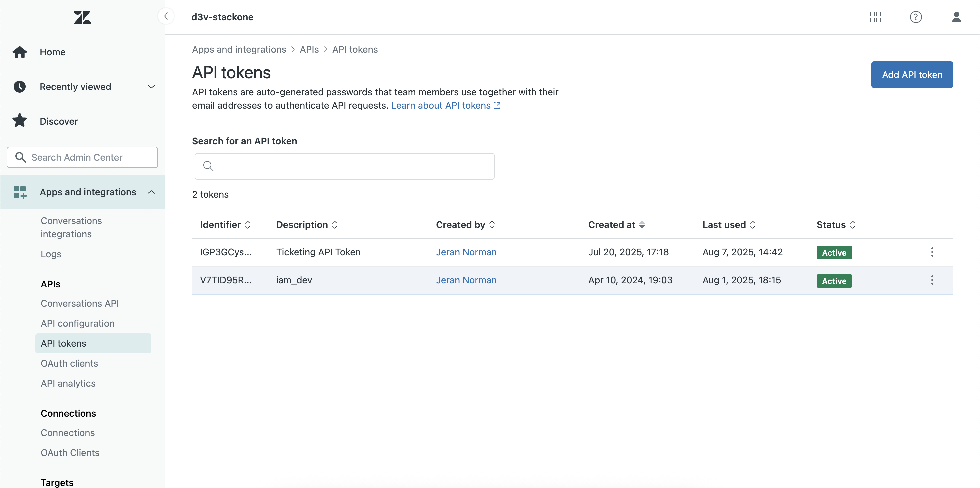980x488 pixels.
Task: Click the Apps and integrations sidebar icon
Action: click(19, 192)
